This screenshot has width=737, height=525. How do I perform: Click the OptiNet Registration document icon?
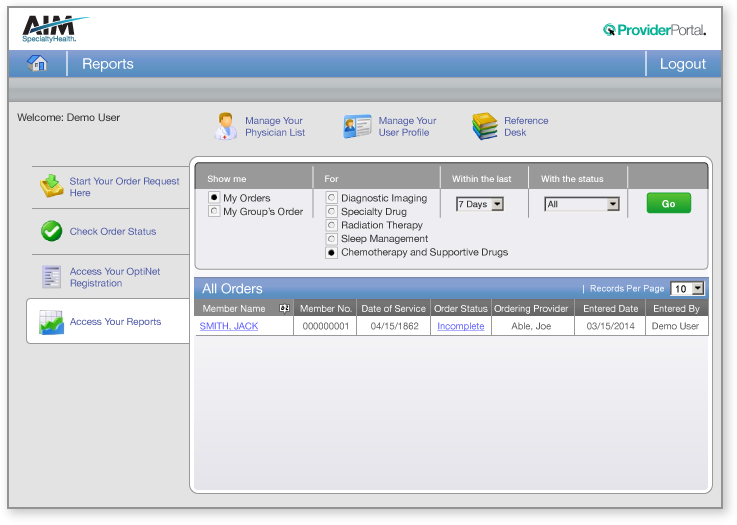(52, 277)
